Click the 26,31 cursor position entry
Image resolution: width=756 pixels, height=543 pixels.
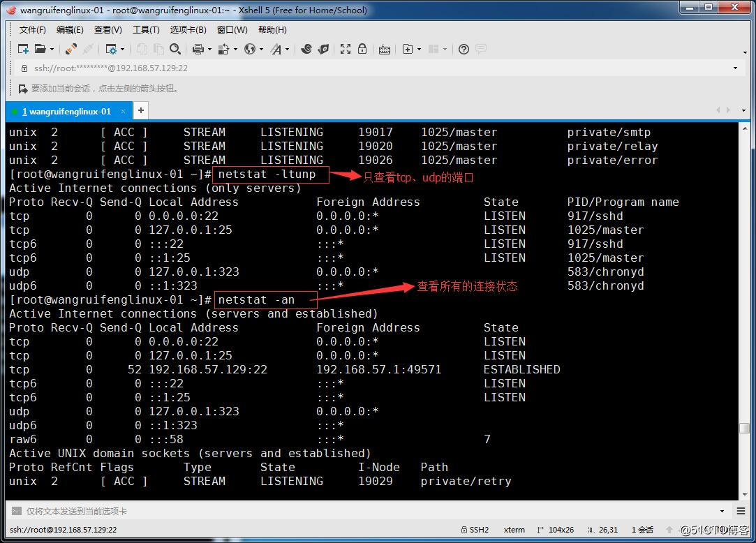(x=602, y=530)
